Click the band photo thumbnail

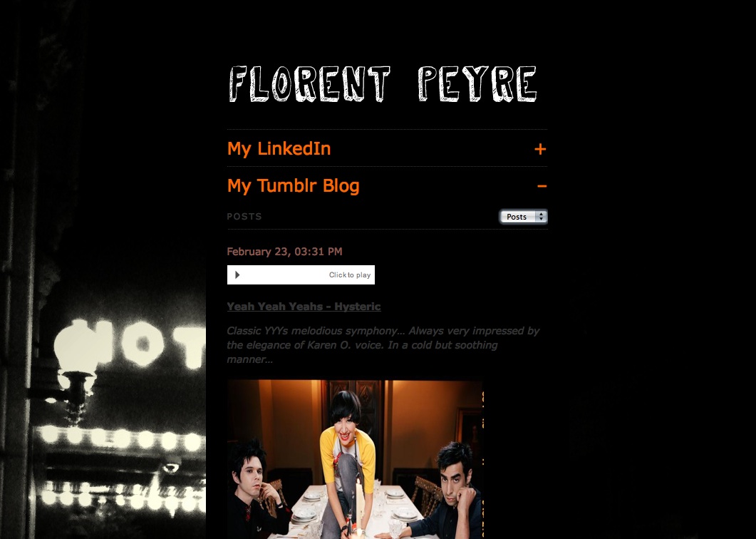click(355, 459)
